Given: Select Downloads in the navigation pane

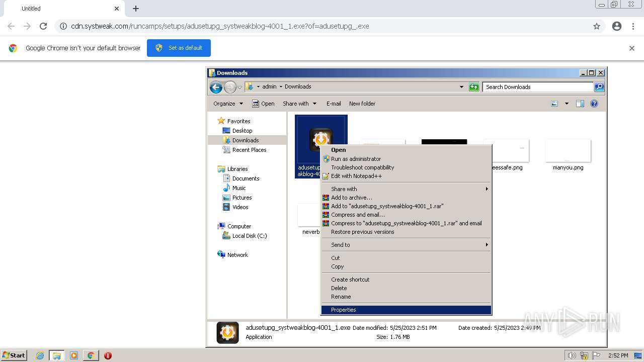Looking at the screenshot, I should pyautogui.click(x=241, y=140).
